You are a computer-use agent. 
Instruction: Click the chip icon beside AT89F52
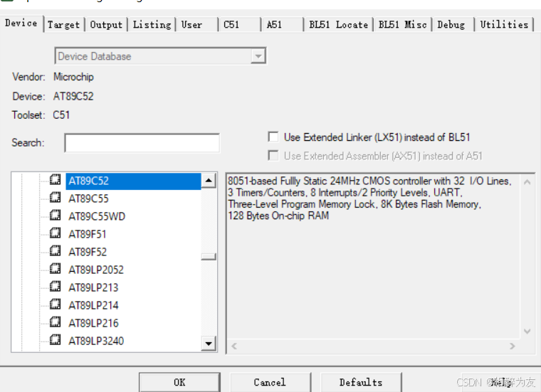click(x=56, y=251)
